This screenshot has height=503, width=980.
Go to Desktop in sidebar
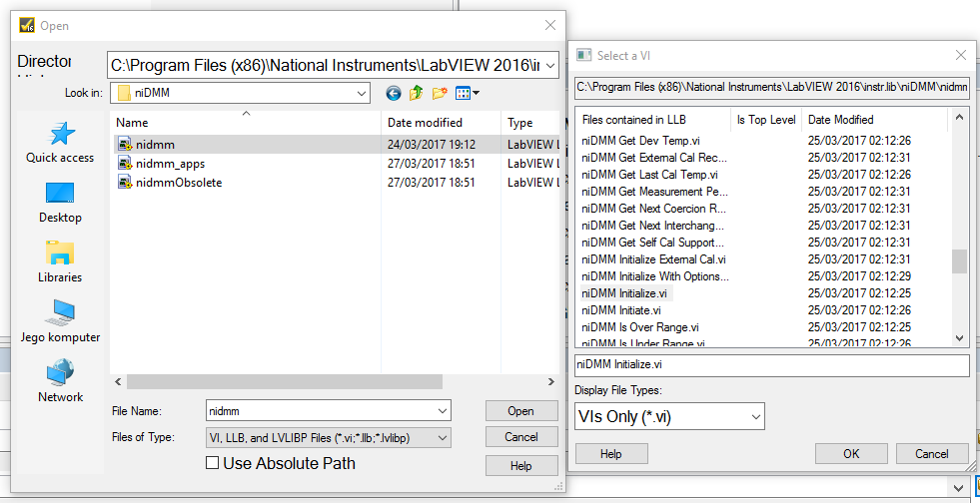60,203
